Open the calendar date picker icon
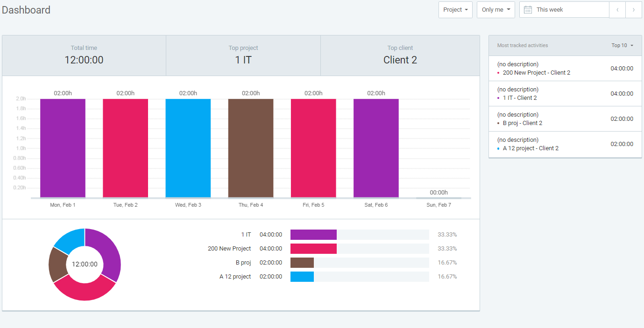Image resolution: width=644 pixels, height=328 pixels. point(528,9)
